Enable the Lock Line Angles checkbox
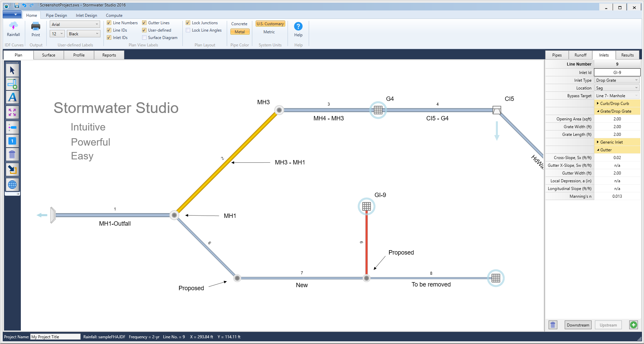644x344 pixels. (x=188, y=30)
